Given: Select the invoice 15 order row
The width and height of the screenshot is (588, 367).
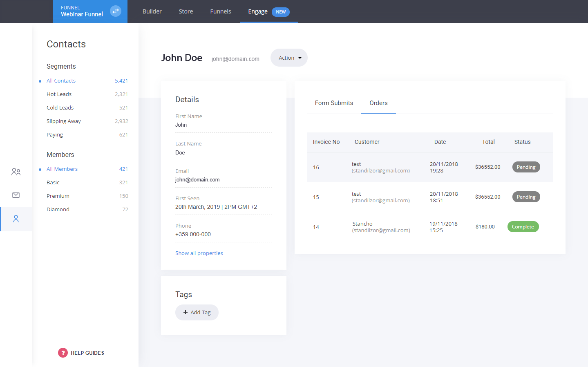Looking at the screenshot, I should [429, 197].
